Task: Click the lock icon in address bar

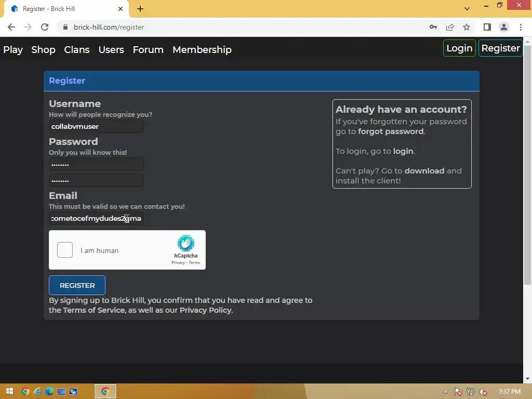Action: click(x=65, y=27)
